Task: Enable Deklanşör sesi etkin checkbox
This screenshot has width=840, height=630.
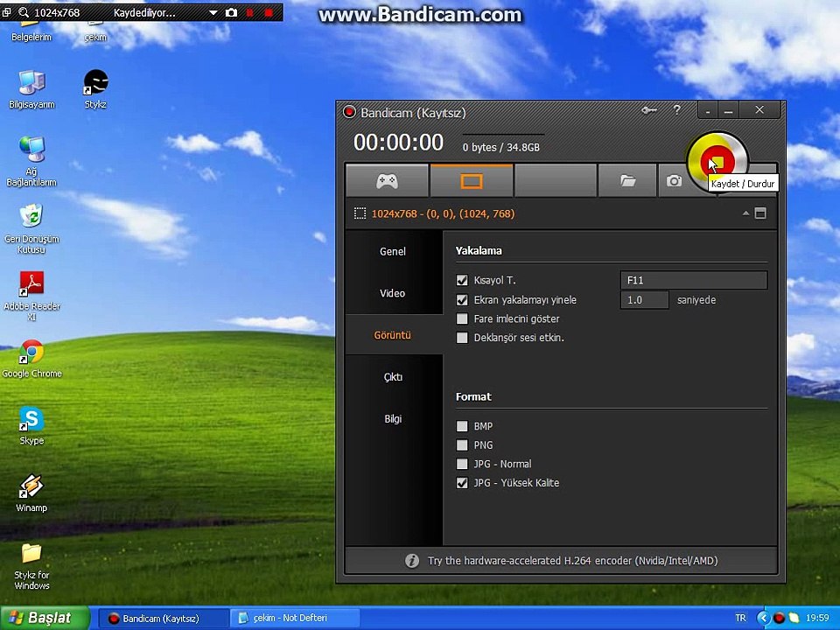Action: [462, 338]
